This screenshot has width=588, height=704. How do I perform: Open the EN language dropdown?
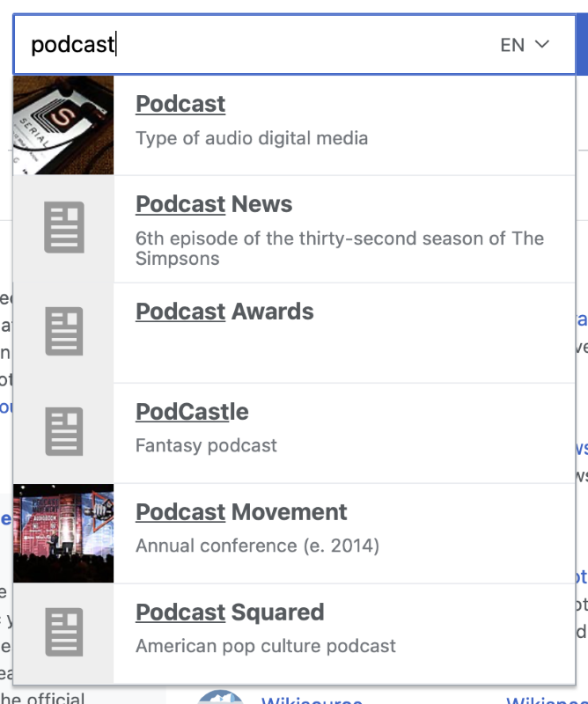click(x=525, y=45)
